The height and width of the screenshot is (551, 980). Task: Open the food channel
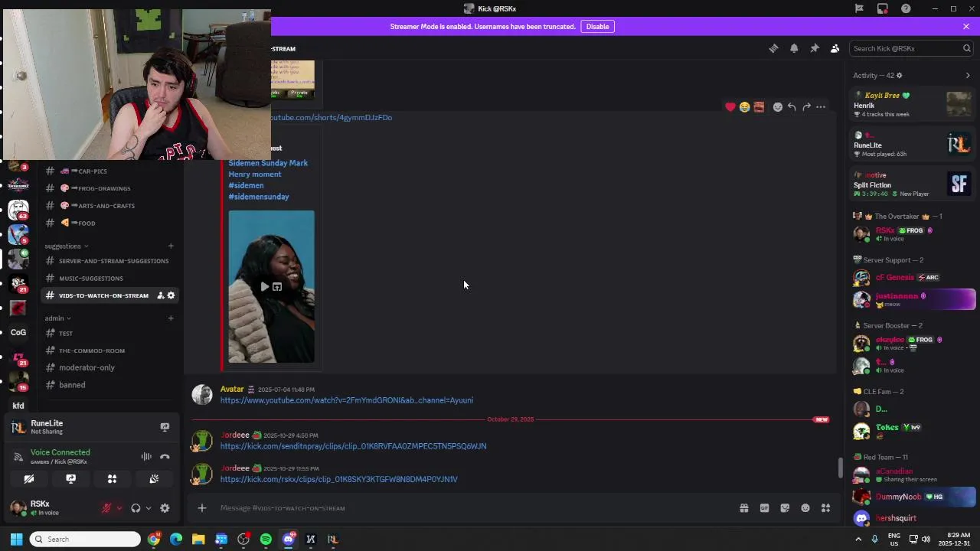click(x=110, y=223)
